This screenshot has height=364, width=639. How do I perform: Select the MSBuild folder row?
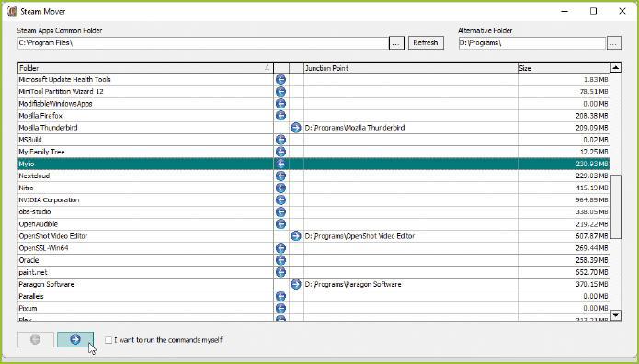(314, 140)
